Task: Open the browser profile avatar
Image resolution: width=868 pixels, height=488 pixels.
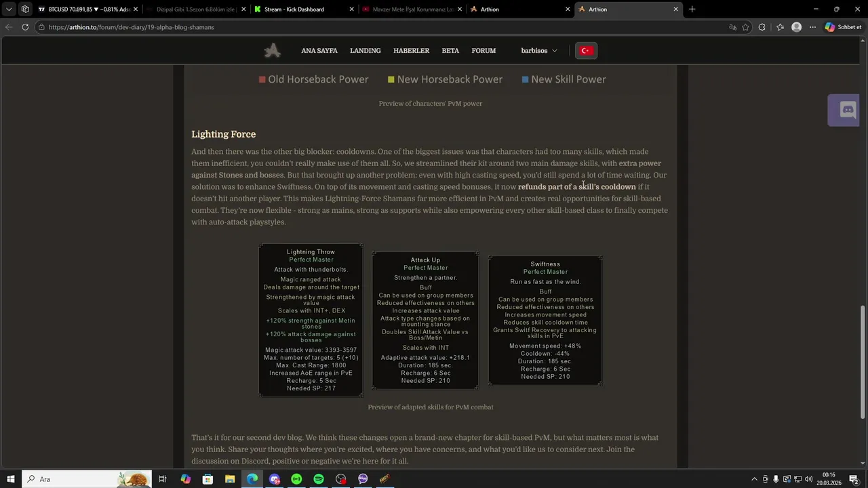Action: [x=796, y=27]
